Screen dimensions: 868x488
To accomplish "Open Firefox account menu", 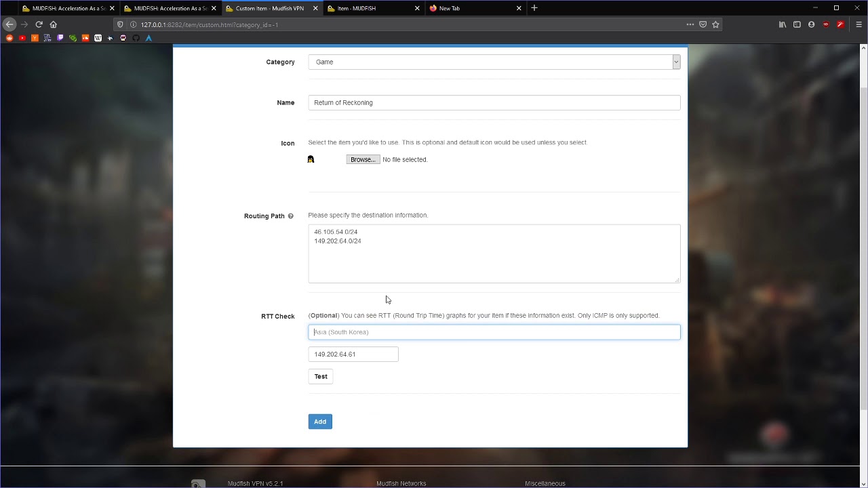I will pyautogui.click(x=811, y=24).
